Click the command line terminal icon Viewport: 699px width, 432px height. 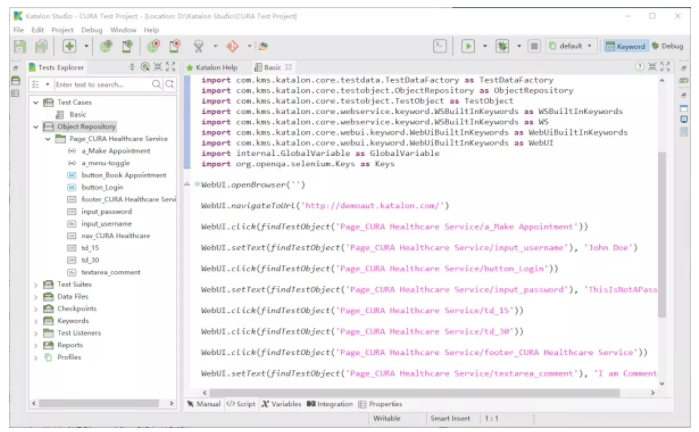point(440,46)
